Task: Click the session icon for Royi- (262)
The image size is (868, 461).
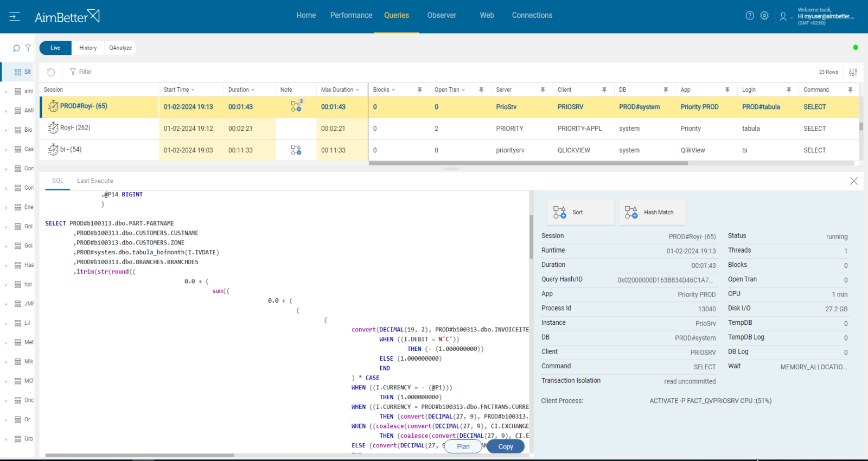Action: [53, 128]
